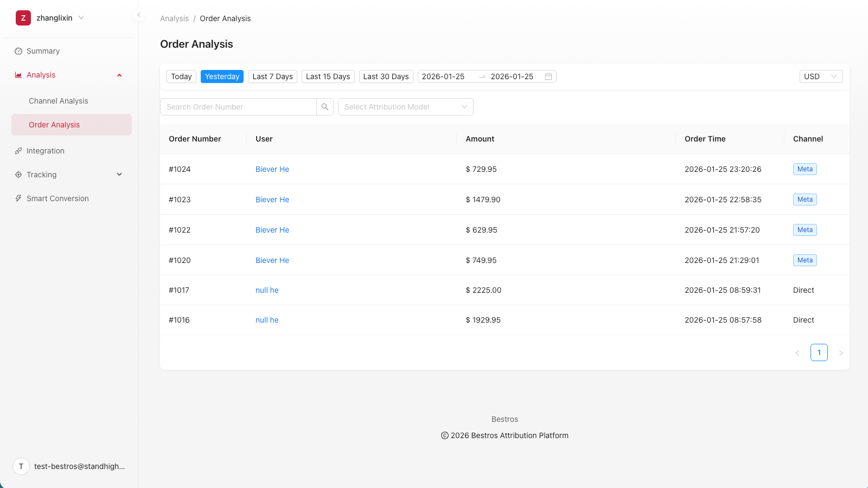Click the calendar icon in the date range picker
The image size is (868, 488).
[x=548, y=76]
